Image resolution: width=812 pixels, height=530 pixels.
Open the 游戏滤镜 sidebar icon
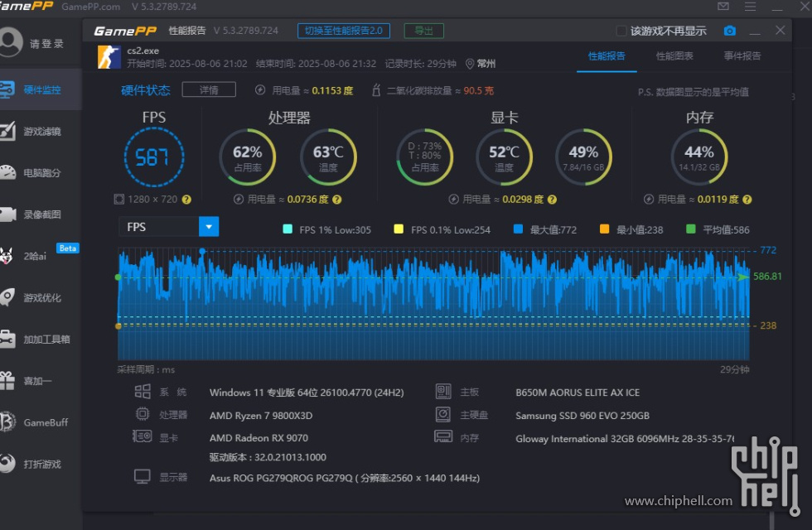[7, 131]
